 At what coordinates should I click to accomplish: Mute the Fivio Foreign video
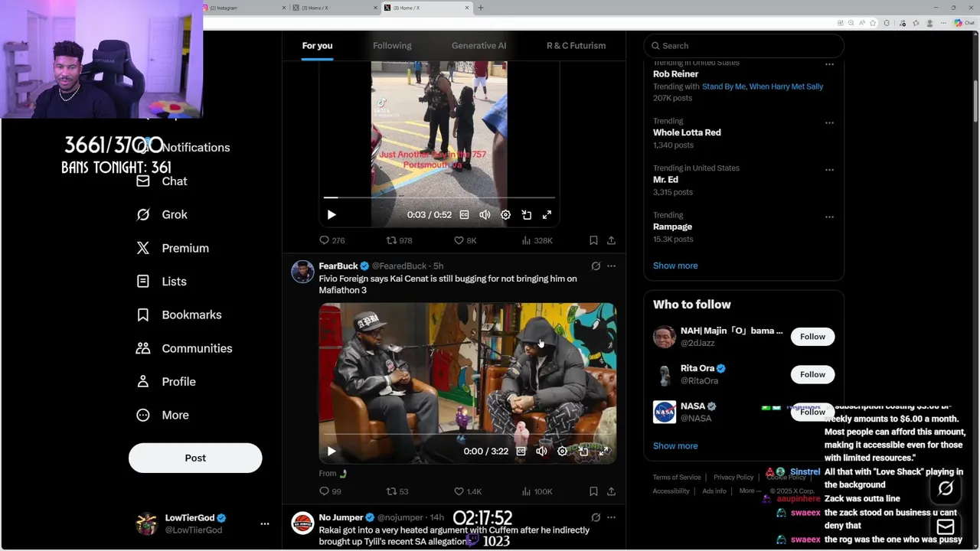pos(541,452)
